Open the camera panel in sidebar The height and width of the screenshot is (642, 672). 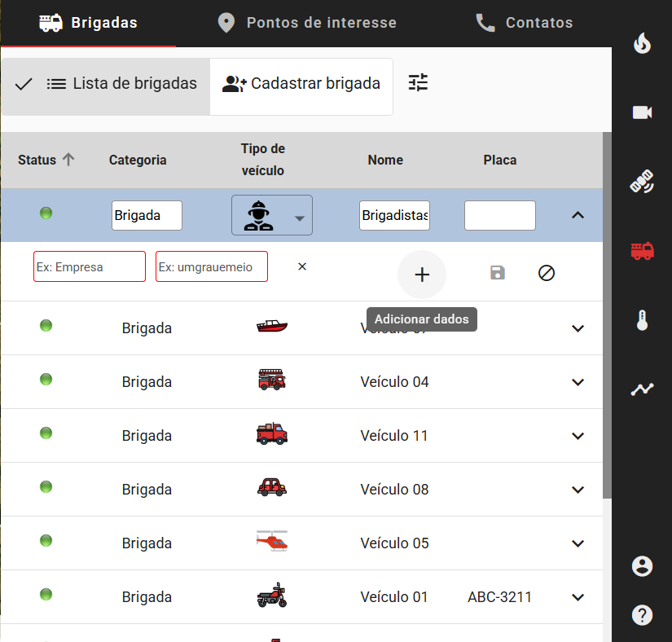coord(642,112)
